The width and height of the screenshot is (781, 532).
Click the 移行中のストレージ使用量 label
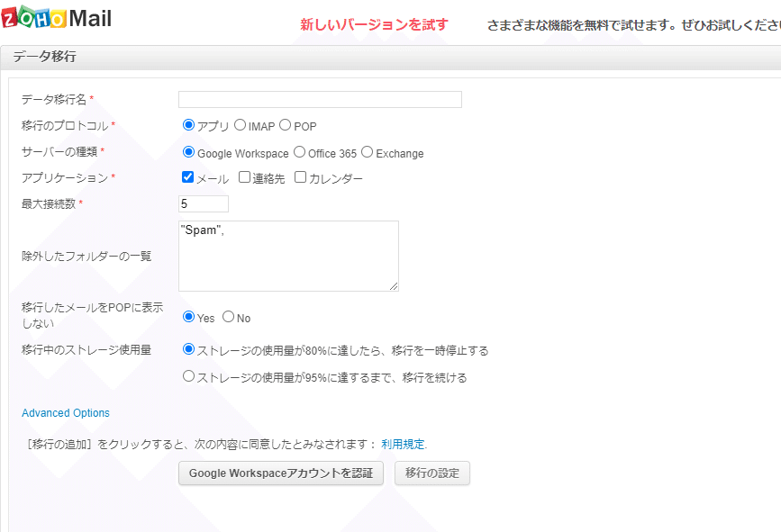point(86,350)
